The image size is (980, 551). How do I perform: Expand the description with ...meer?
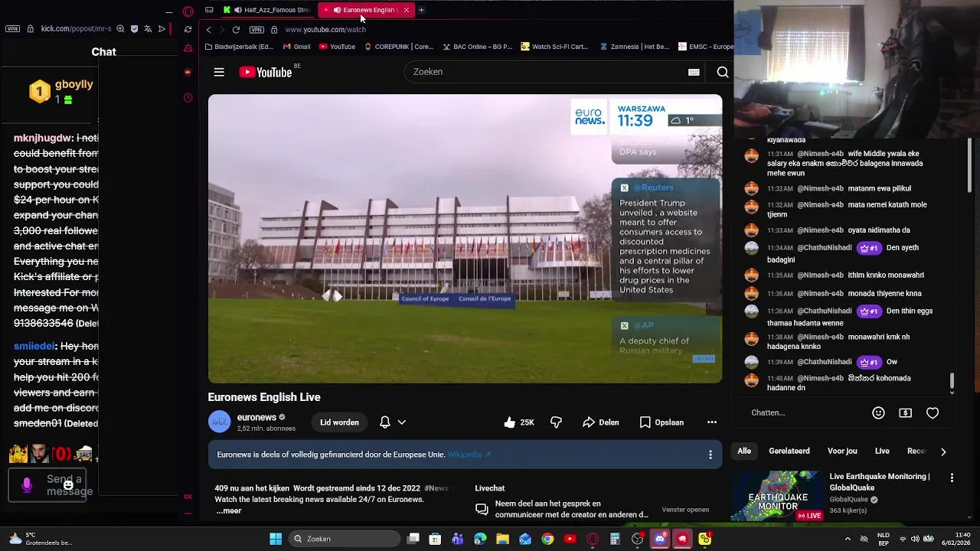click(228, 510)
